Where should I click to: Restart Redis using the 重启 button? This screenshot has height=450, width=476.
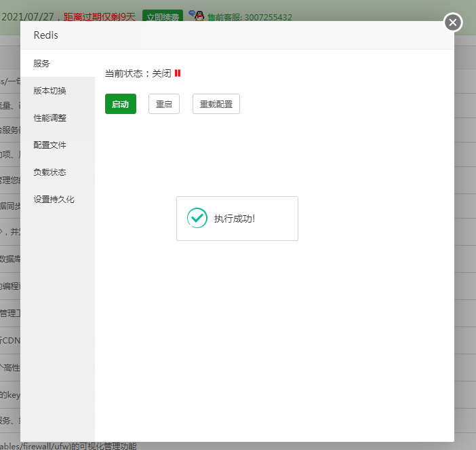(x=164, y=104)
